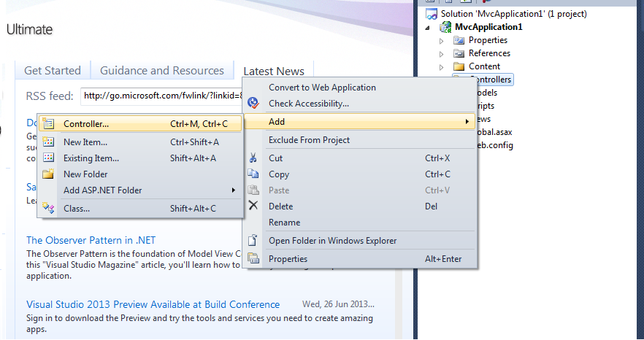The height and width of the screenshot is (340, 644).
Task: Click the Cut scissors icon
Action: pyautogui.click(x=253, y=158)
